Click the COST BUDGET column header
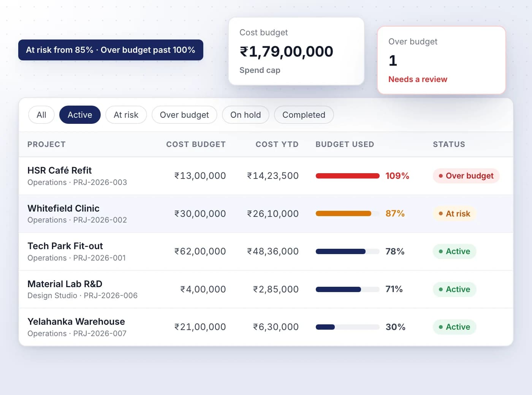The height and width of the screenshot is (395, 532). point(196,144)
